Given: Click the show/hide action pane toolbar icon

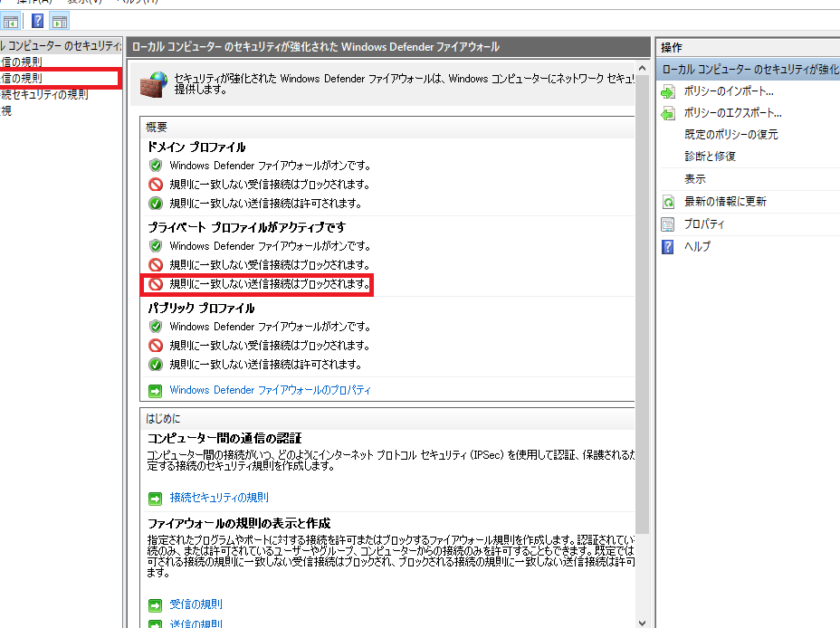Looking at the screenshot, I should (60, 22).
